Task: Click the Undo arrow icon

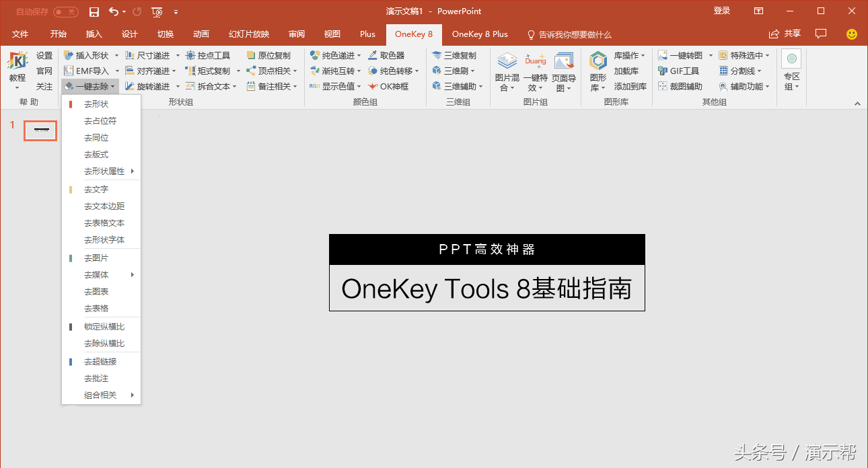Action: pyautogui.click(x=113, y=11)
